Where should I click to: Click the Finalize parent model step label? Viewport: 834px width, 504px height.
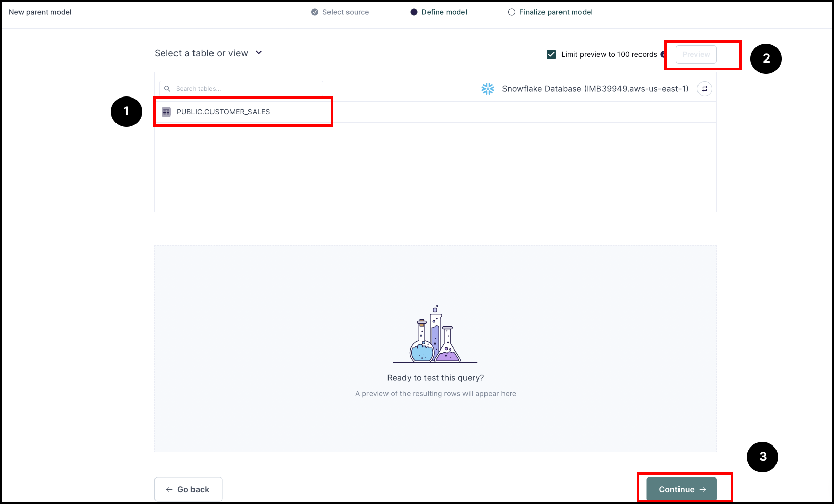coord(556,12)
